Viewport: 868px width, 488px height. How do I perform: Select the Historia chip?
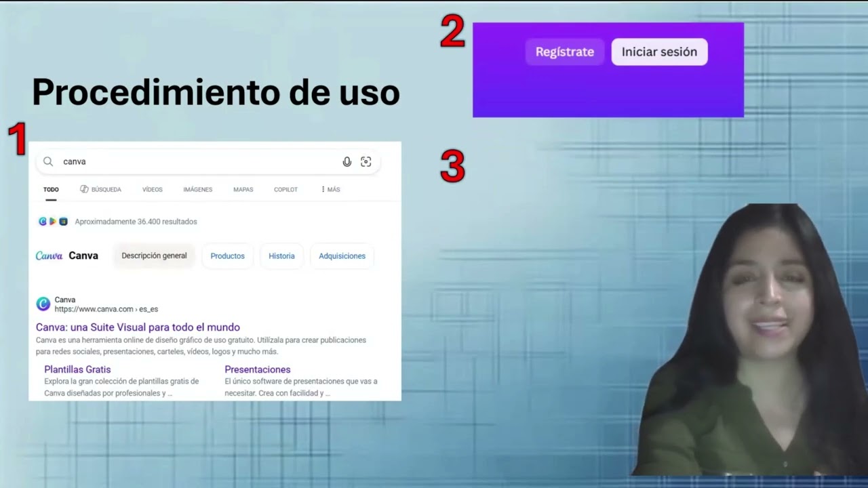pyautogui.click(x=281, y=256)
